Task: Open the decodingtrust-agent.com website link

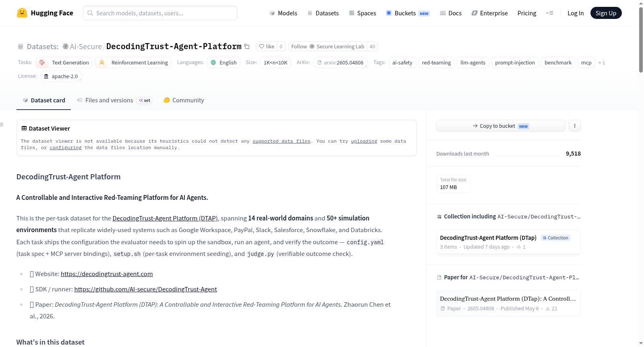Action: click(x=107, y=274)
